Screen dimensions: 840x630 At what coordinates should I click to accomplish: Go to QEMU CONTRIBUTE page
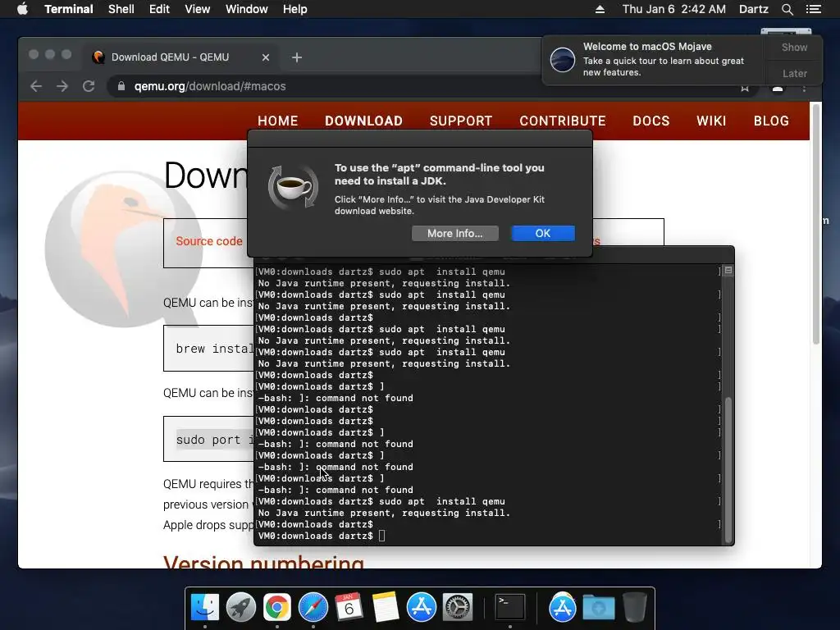click(x=563, y=121)
